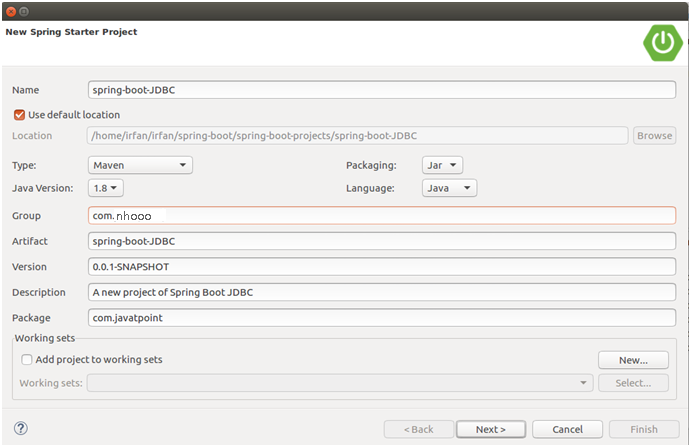Focus the Name text field
691x447 pixels.
click(382, 89)
